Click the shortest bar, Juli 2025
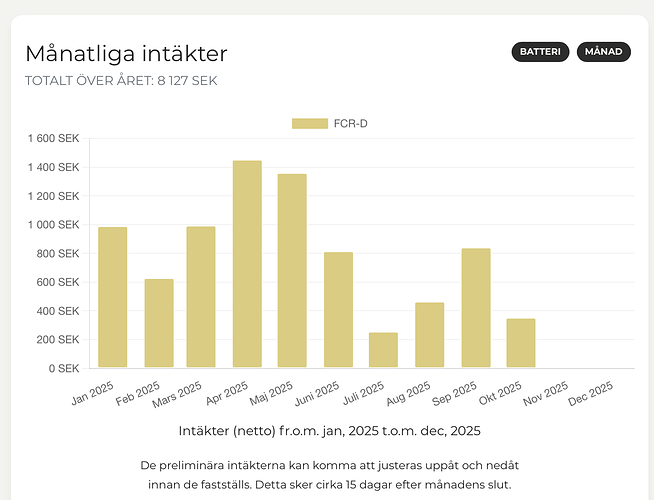This screenshot has height=500, width=654. (x=383, y=351)
